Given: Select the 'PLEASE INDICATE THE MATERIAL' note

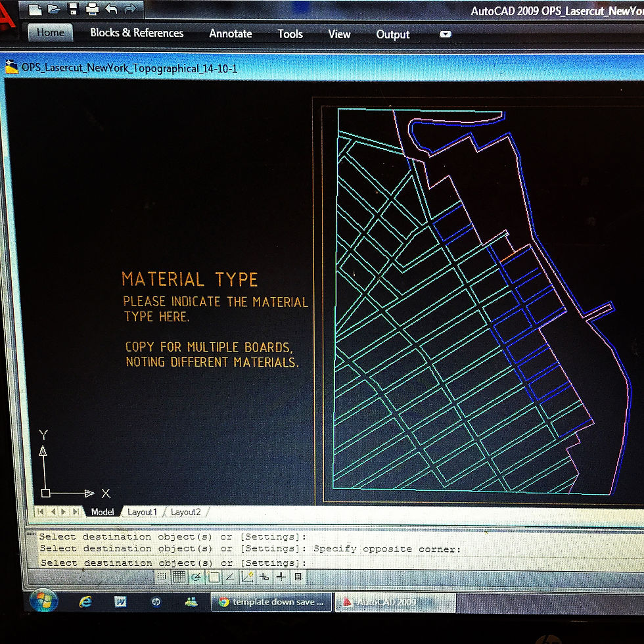Looking at the screenshot, I should tap(216, 302).
